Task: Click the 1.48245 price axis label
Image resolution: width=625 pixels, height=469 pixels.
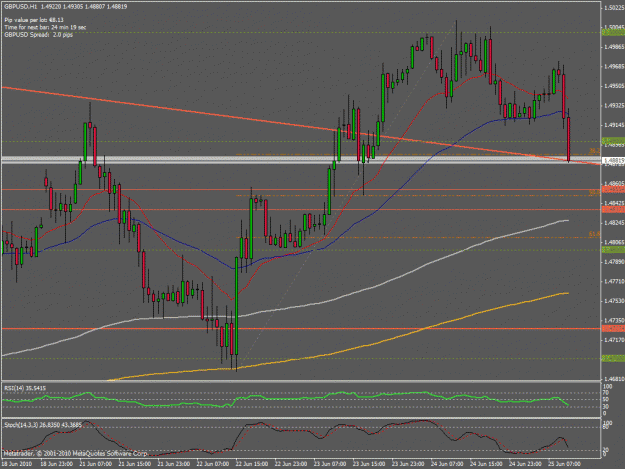Action: point(614,222)
